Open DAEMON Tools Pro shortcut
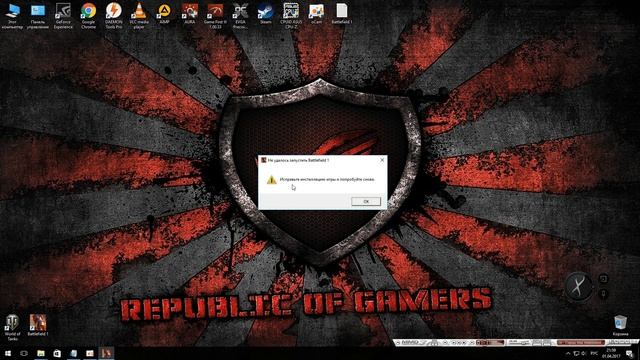The width and height of the screenshot is (640, 360). pos(113,16)
